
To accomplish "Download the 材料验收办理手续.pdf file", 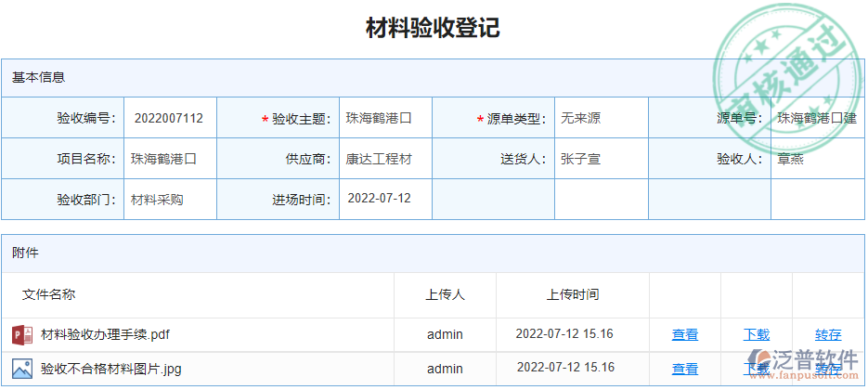I will pos(757,335).
